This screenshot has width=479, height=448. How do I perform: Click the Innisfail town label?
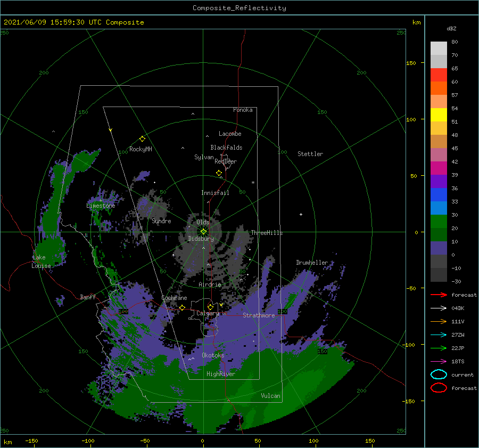(x=215, y=193)
